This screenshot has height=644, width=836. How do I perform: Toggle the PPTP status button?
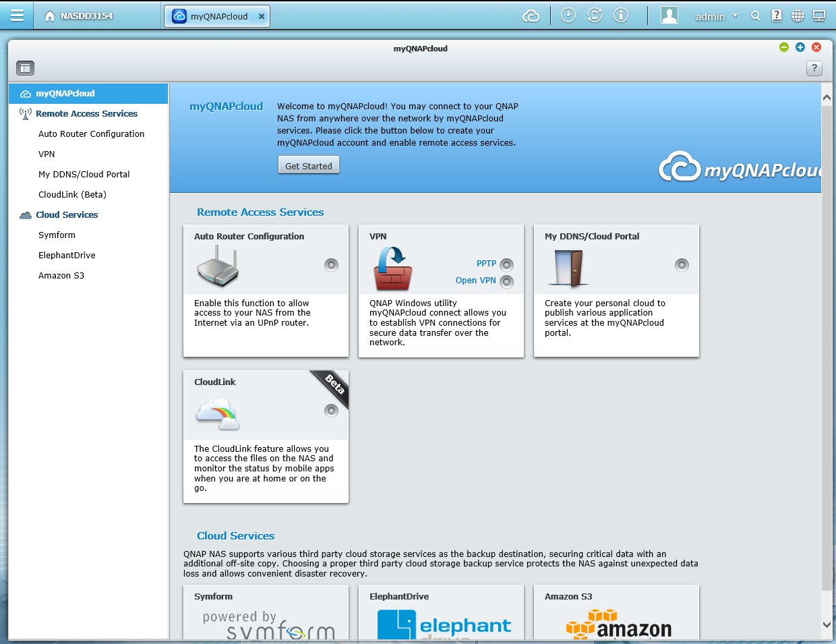pos(506,265)
